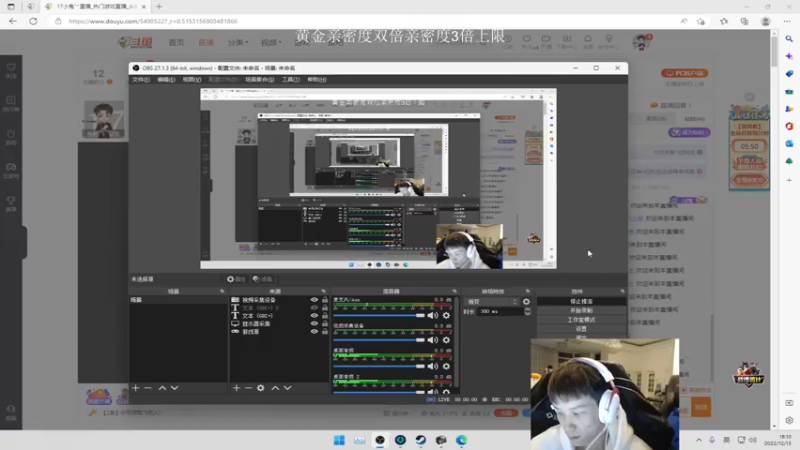Open the Steam taskbar icon
The image size is (800, 450).
click(420, 440)
